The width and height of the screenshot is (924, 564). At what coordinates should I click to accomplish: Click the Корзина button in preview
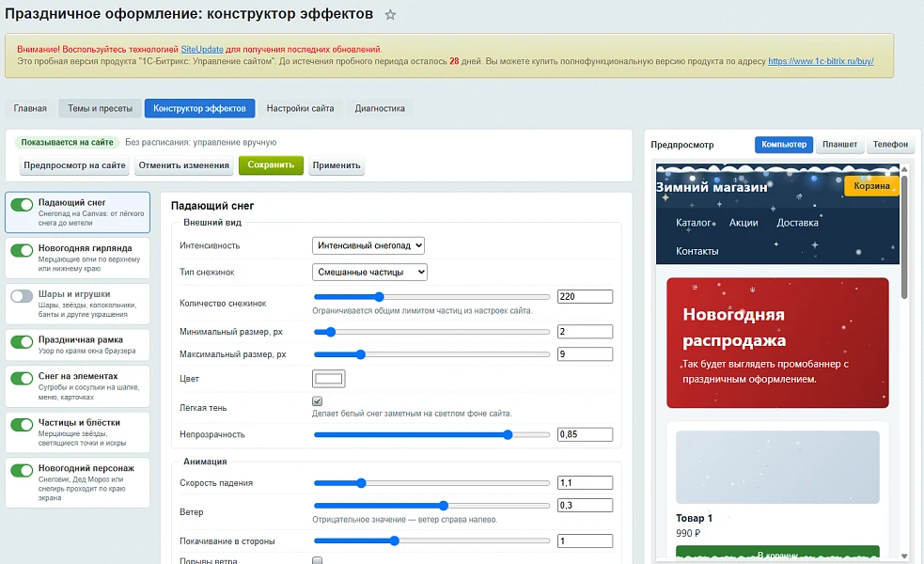[871, 186]
